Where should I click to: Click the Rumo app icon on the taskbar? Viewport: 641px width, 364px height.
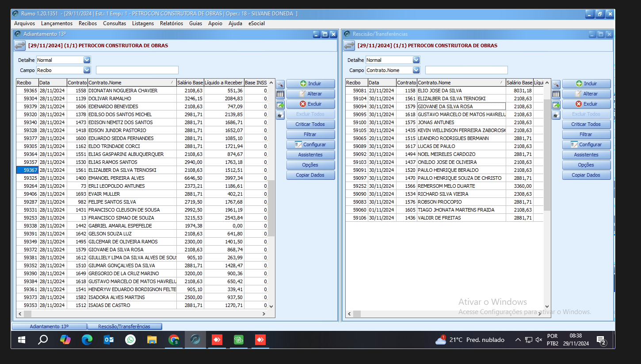(x=195, y=340)
